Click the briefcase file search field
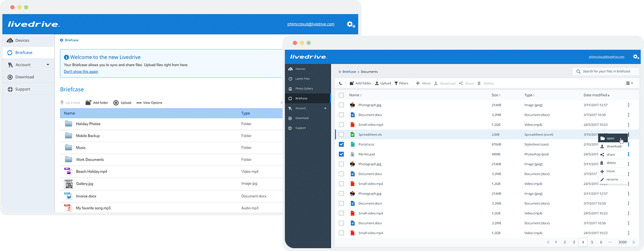This screenshot has height=251, width=644. pos(606,71)
